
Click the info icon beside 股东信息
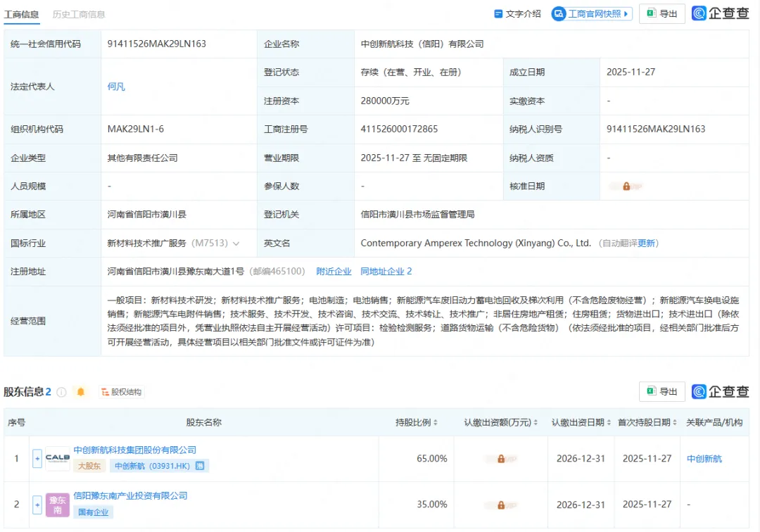[x=61, y=392]
